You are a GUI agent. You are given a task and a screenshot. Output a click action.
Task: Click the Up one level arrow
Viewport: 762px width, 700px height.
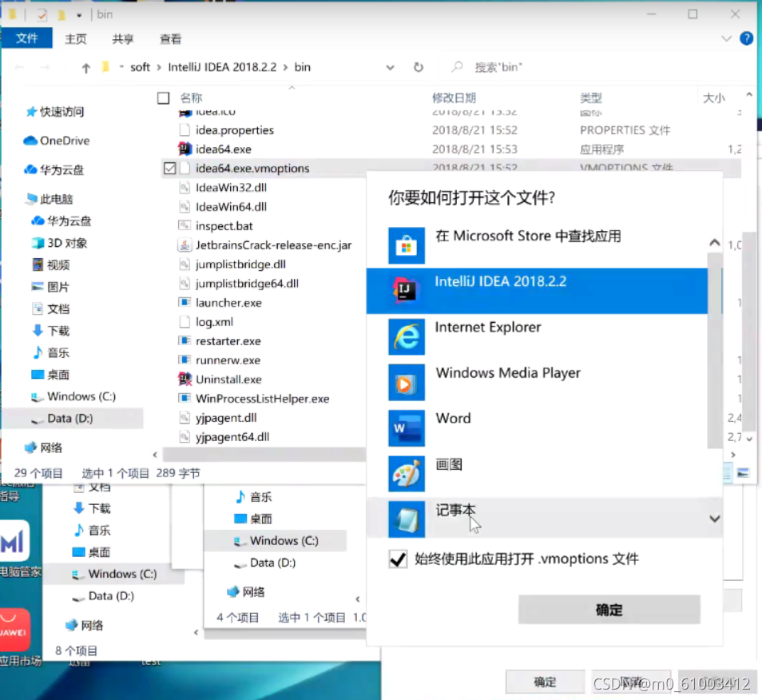click(x=86, y=68)
